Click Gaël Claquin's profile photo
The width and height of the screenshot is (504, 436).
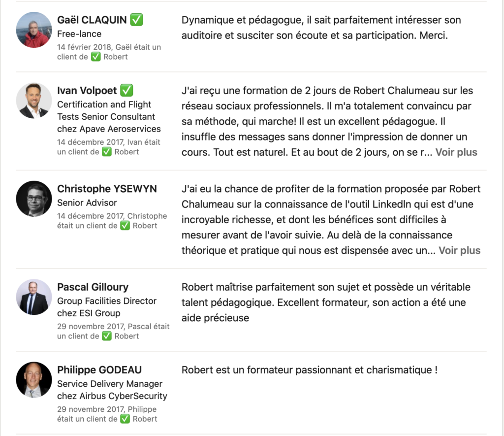(34, 30)
